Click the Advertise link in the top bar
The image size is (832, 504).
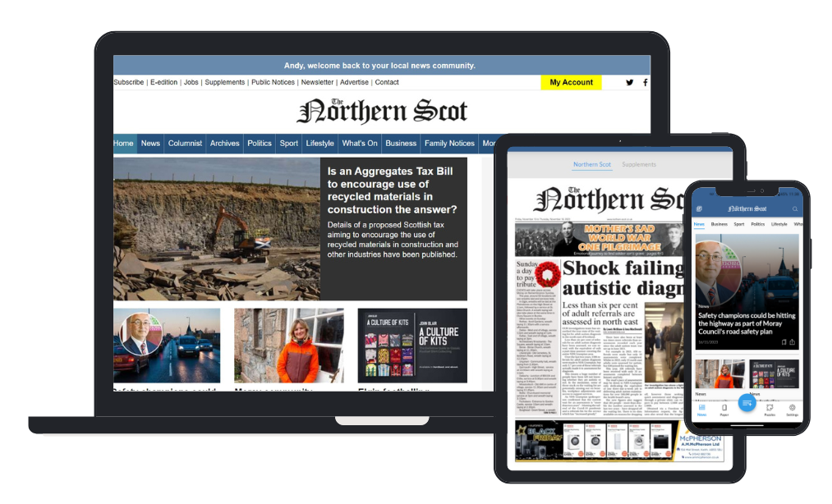[x=354, y=82]
